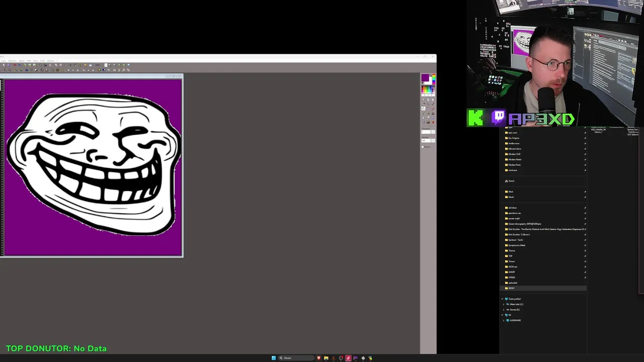Open the Selection menu

(x=13, y=61)
